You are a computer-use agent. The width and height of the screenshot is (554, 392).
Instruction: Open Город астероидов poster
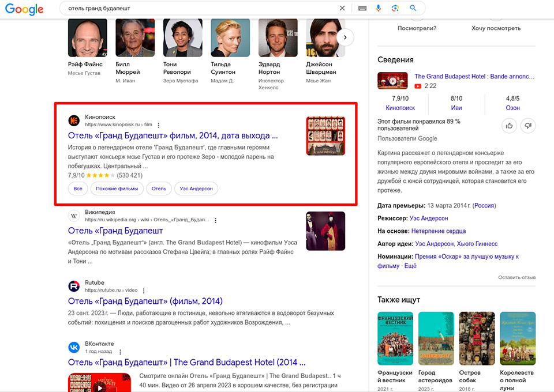coord(436,338)
